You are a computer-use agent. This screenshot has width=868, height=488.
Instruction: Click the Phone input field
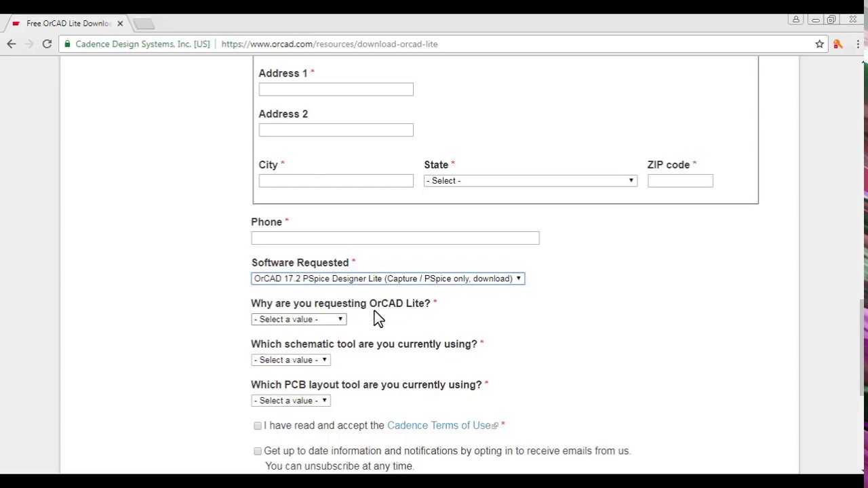click(395, 238)
